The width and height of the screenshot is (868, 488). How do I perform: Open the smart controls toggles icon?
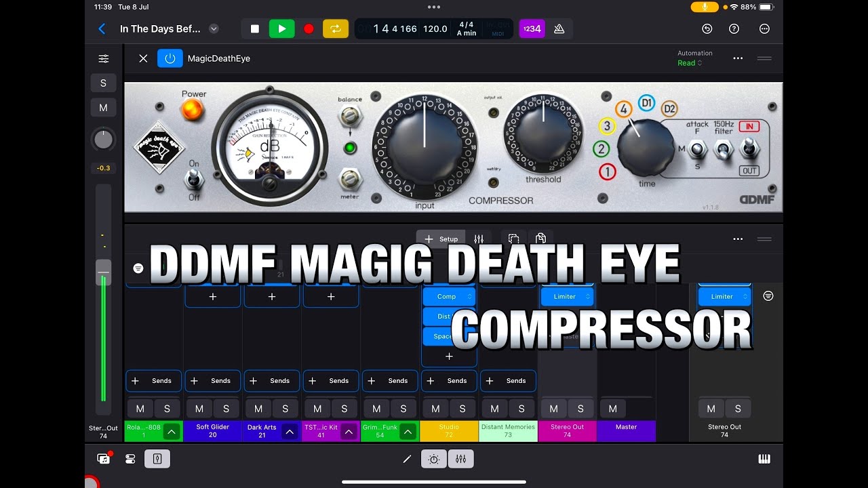(130, 459)
